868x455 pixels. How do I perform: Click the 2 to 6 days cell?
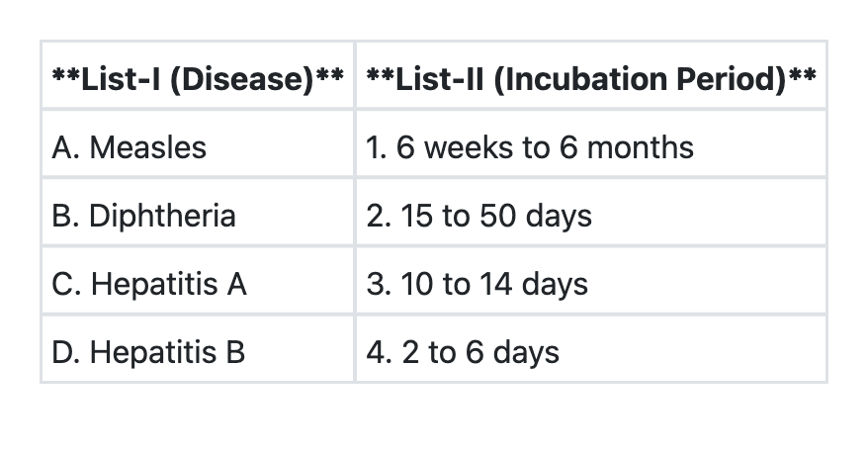(x=590, y=352)
